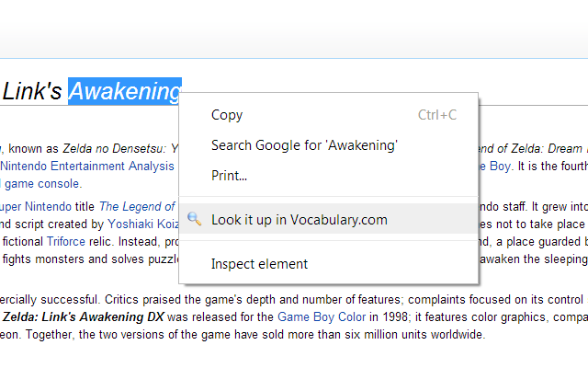Click the 'Critics praised the game's depth' text

click(x=190, y=300)
